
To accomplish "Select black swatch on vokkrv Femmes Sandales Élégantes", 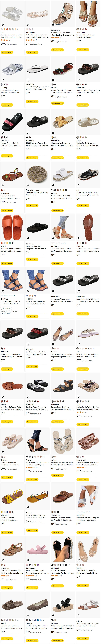I will pyautogui.click(x=55, y=85).
